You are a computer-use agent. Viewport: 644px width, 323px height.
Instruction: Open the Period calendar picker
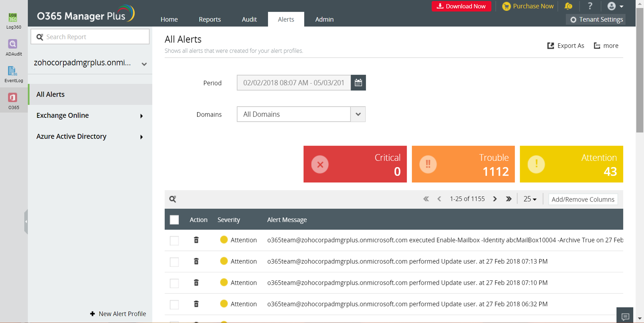(x=358, y=83)
